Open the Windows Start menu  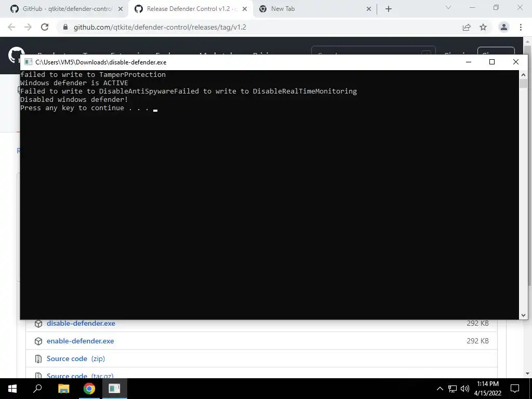click(x=12, y=389)
